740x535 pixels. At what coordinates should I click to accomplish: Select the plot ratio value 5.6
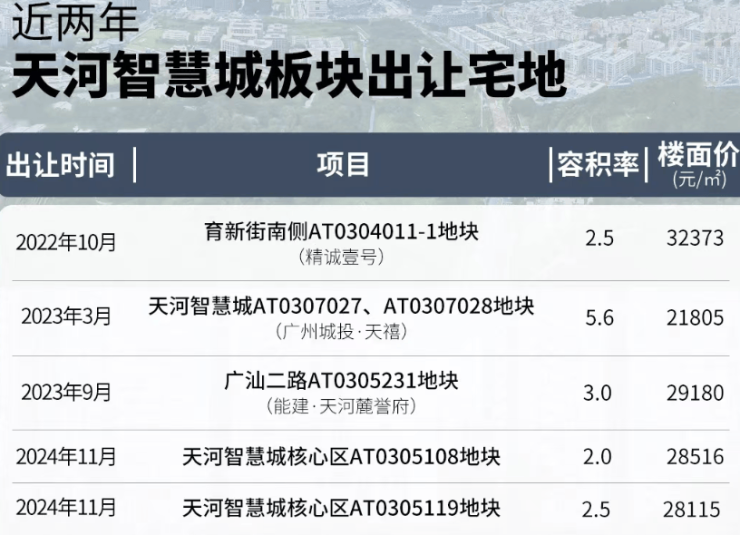(597, 316)
